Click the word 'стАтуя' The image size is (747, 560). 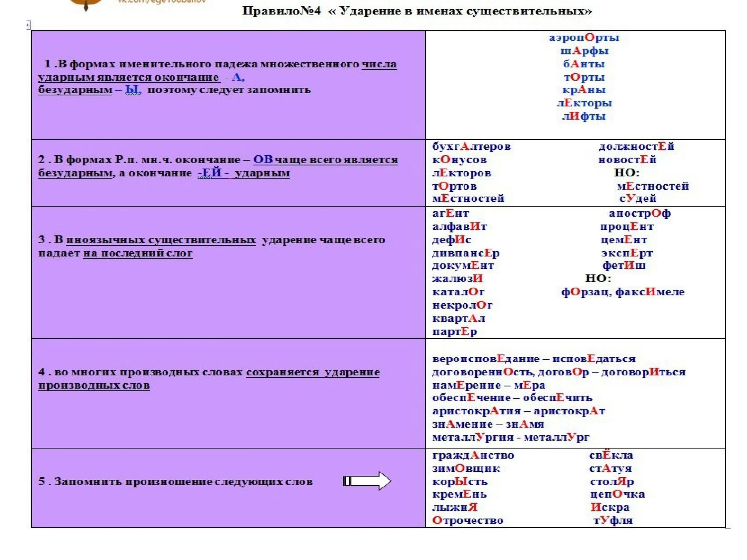pos(610,468)
